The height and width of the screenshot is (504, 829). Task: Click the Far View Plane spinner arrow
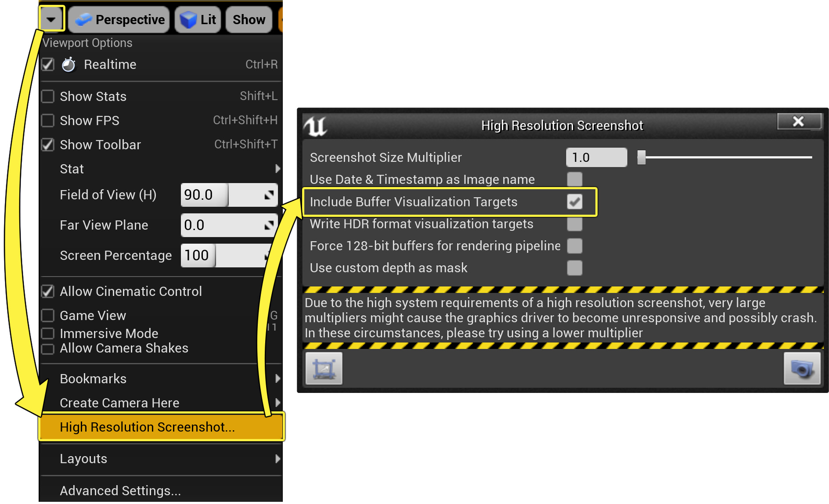click(x=269, y=225)
